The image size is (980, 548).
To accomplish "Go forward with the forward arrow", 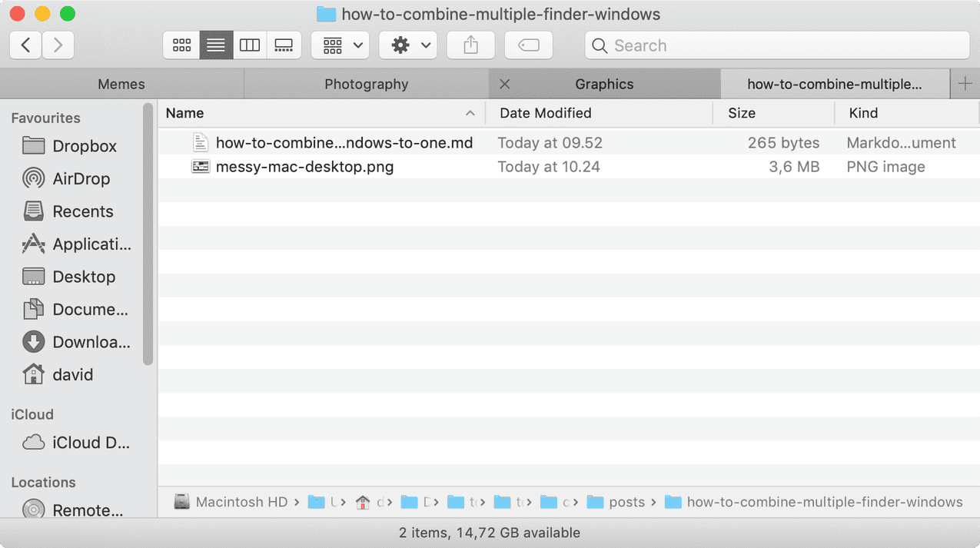I will coord(58,45).
